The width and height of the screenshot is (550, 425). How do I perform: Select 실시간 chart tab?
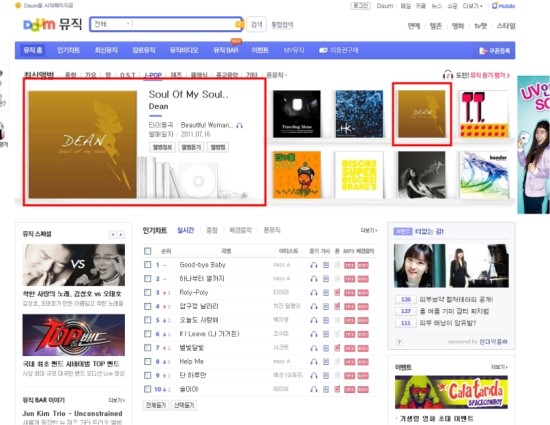[186, 230]
